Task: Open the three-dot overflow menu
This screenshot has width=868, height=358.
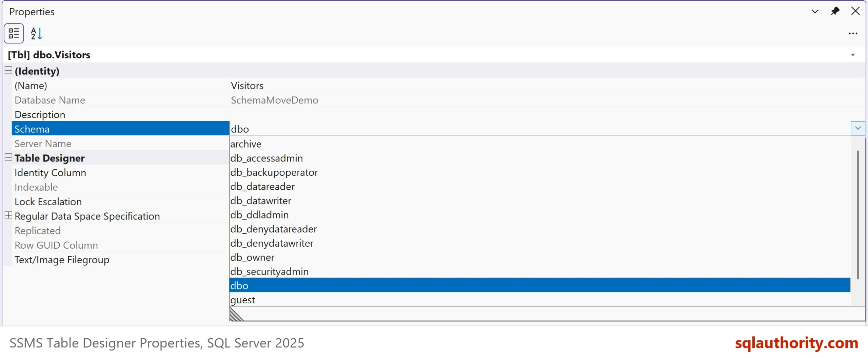Action: (853, 33)
